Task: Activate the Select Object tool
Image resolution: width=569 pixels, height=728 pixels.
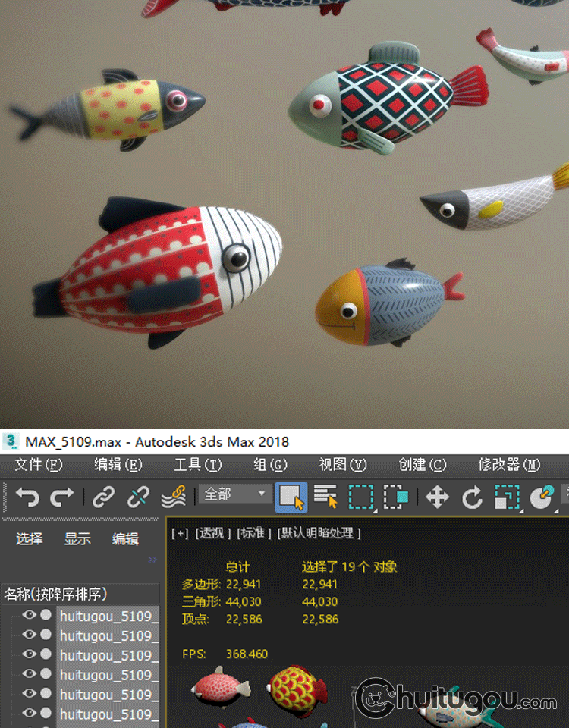Action: (291, 497)
